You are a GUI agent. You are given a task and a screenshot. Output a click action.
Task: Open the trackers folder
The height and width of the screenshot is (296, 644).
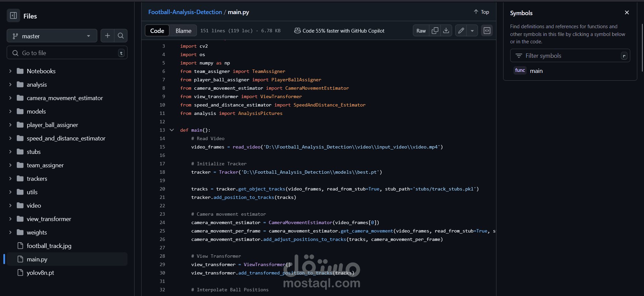pyautogui.click(x=37, y=179)
